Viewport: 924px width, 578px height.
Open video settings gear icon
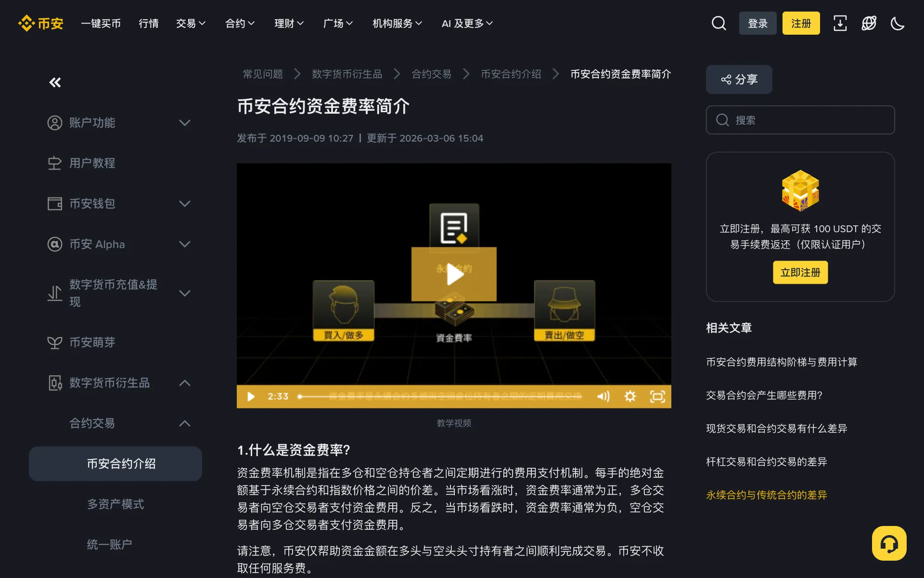tap(630, 396)
